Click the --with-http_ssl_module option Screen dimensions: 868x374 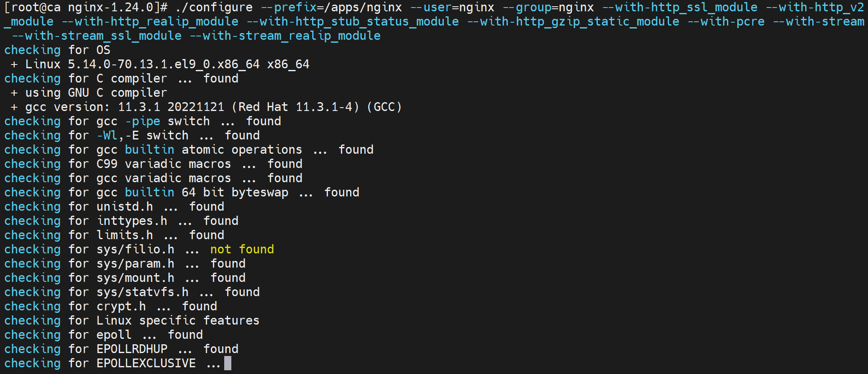tap(680, 8)
